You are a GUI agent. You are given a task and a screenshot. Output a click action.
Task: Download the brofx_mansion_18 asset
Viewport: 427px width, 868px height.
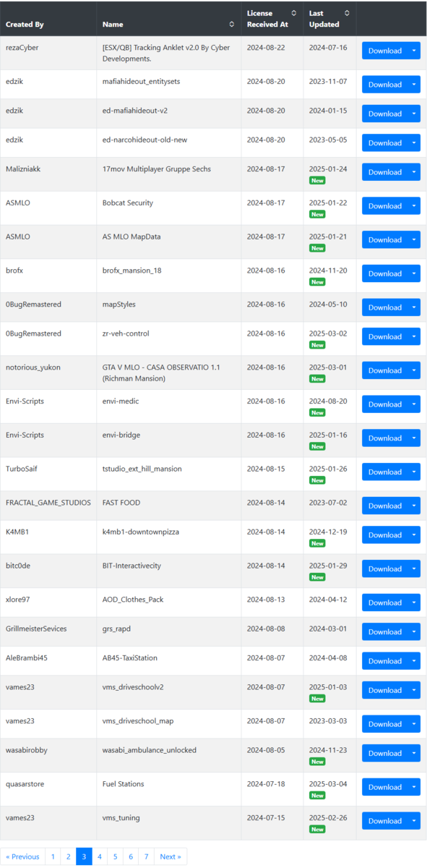pos(384,273)
